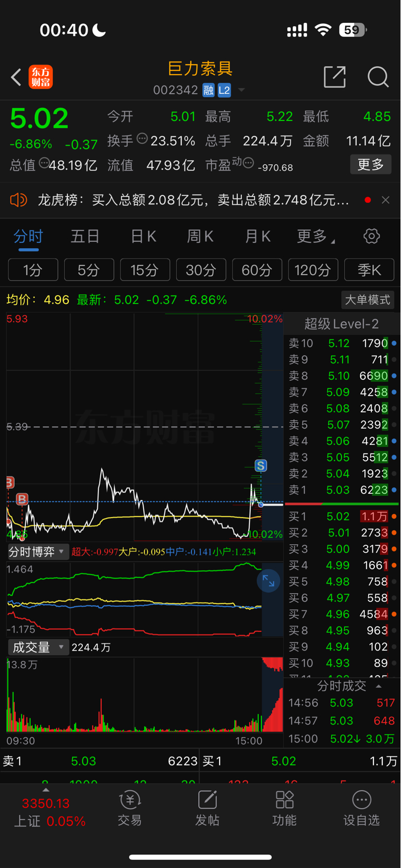Select the 卖10 5.12 order row
The width and height of the screenshot is (401, 868).
(x=342, y=343)
